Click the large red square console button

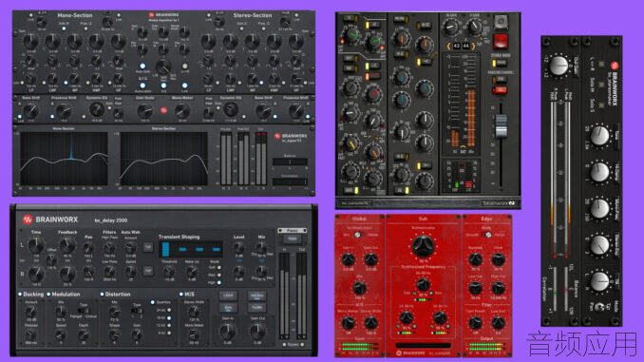pos(501,41)
